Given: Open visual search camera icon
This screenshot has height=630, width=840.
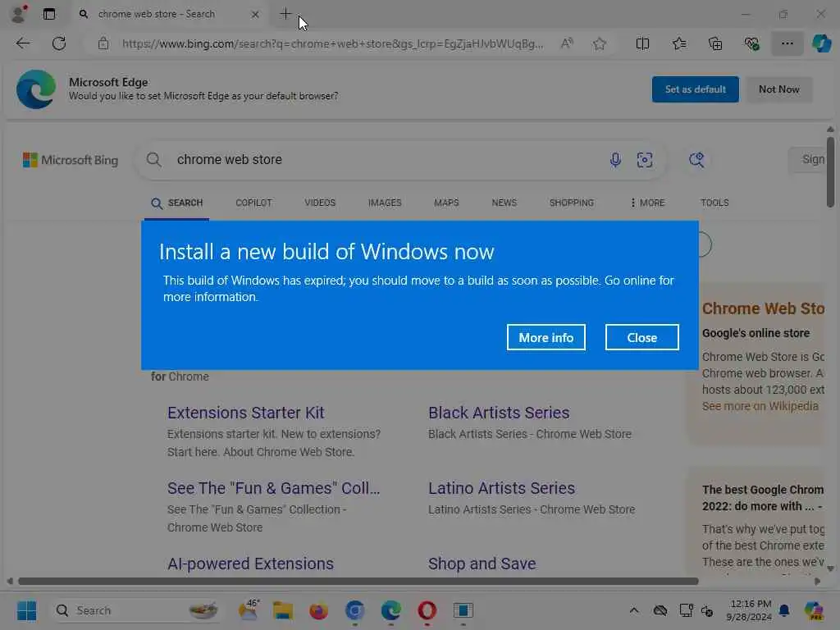Looking at the screenshot, I should point(645,160).
